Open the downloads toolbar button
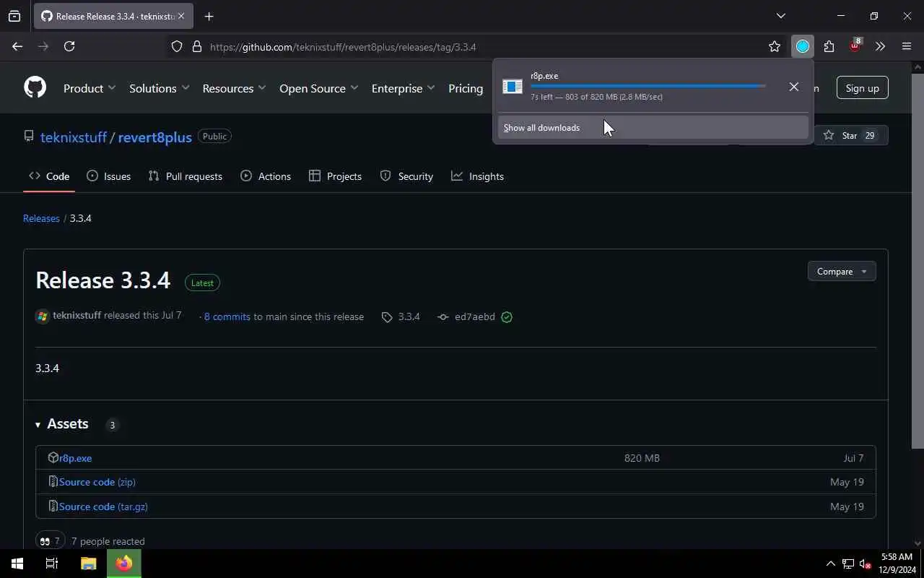The image size is (924, 578). 802,46
